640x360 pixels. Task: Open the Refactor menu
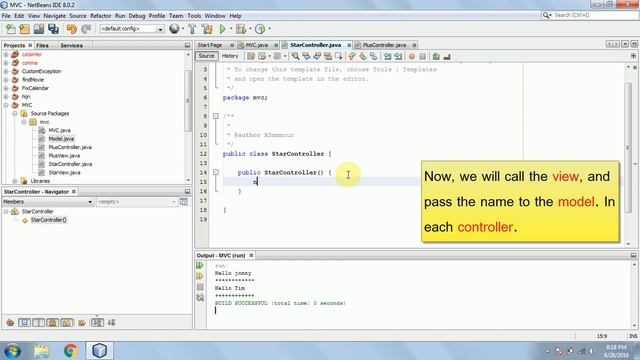tap(100, 16)
